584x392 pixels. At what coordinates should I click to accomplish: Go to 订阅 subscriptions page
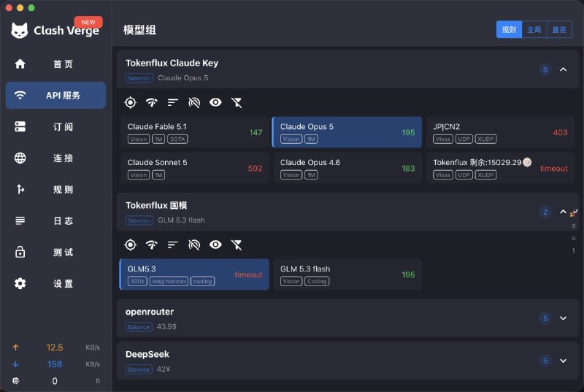point(56,126)
